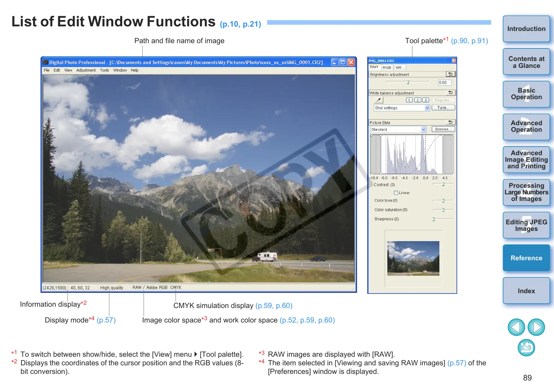Click the Browse... button
Image resolution: width=554 pixels, height=392 pixels.
[x=443, y=129]
